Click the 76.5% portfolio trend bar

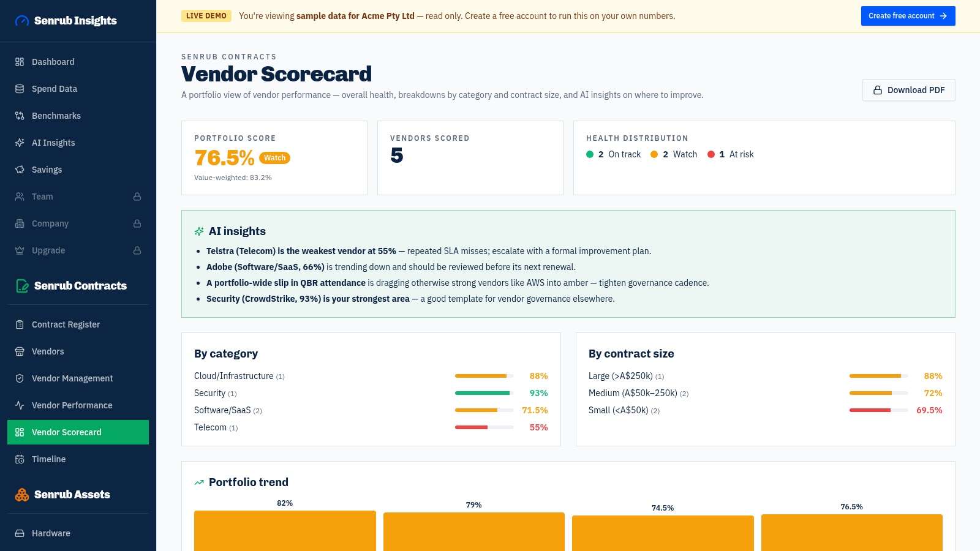pyautogui.click(x=852, y=533)
